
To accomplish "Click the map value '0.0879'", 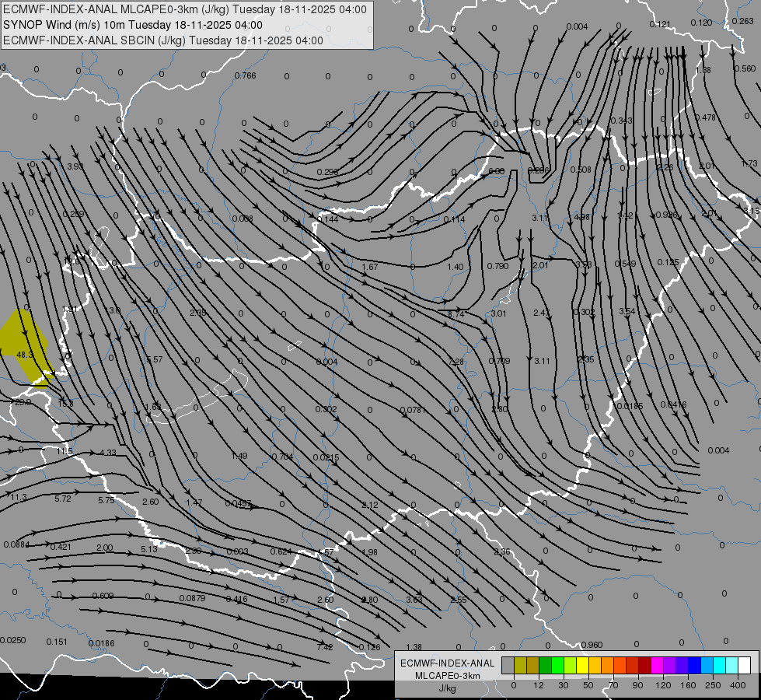I will [192, 598].
